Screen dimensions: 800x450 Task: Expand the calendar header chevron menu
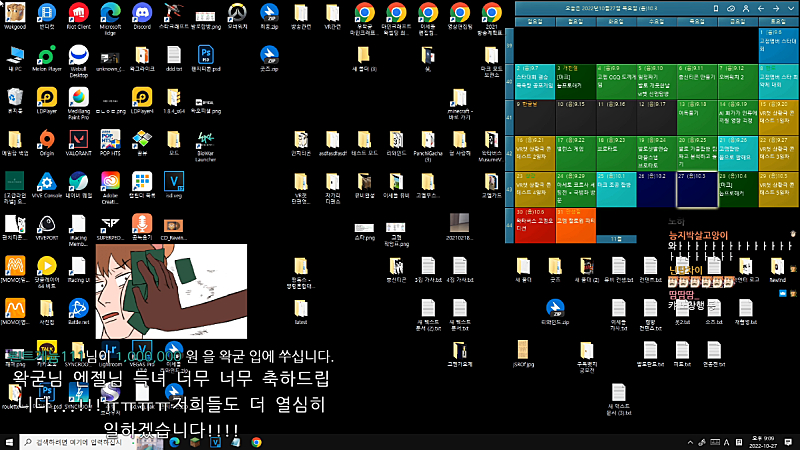(788, 7)
